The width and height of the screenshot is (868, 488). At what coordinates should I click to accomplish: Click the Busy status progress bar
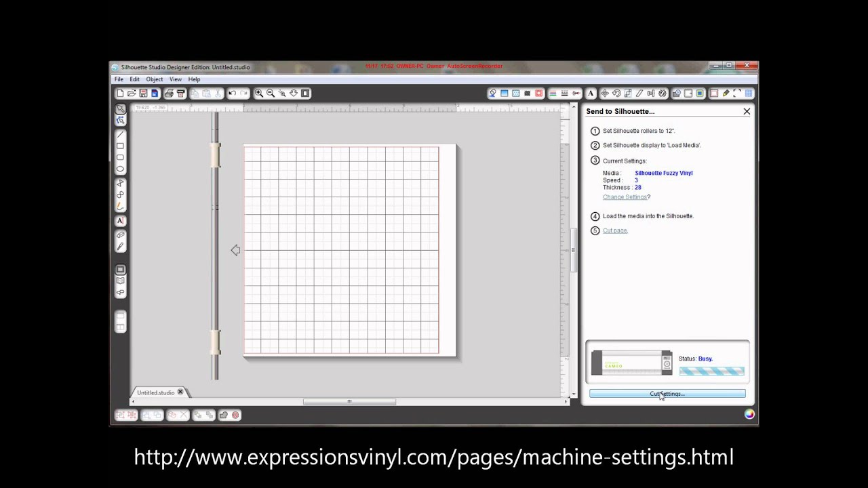[711, 371]
